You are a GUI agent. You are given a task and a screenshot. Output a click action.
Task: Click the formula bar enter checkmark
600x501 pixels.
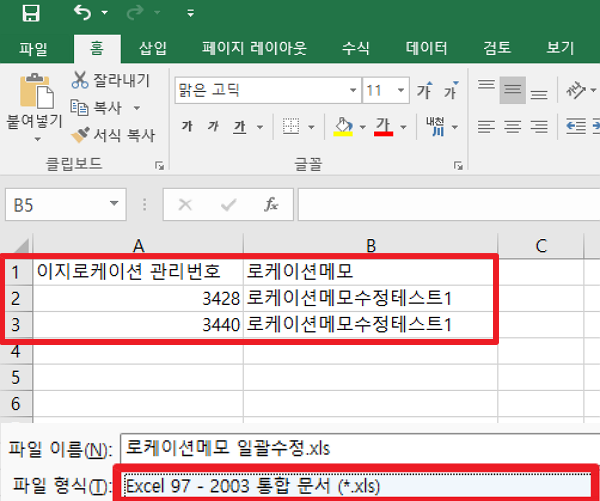click(x=228, y=205)
